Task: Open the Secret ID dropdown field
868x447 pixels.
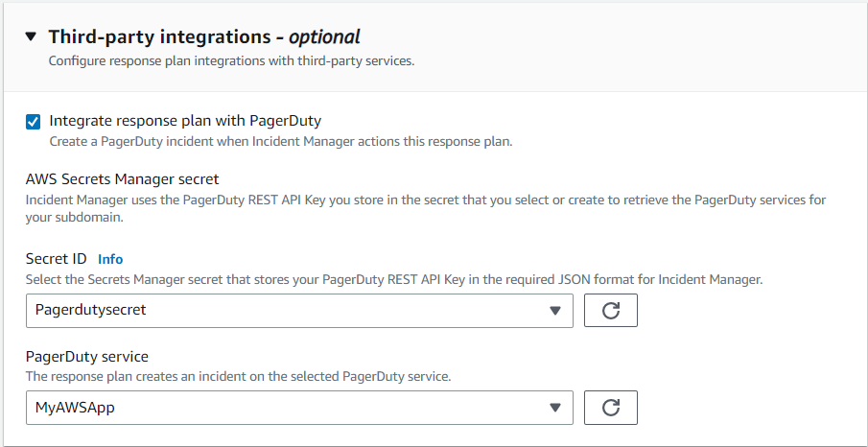Action: point(288,311)
